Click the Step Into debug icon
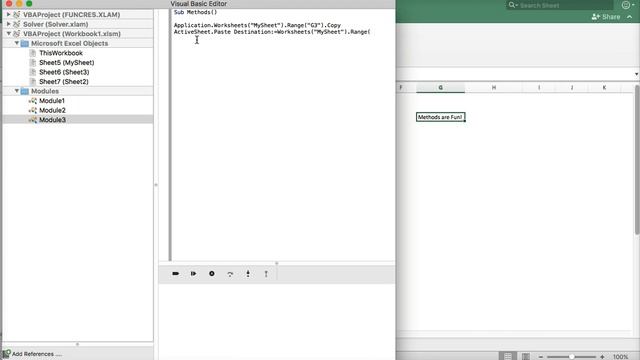Screen dimensions: 640x360 coord(193,273)
